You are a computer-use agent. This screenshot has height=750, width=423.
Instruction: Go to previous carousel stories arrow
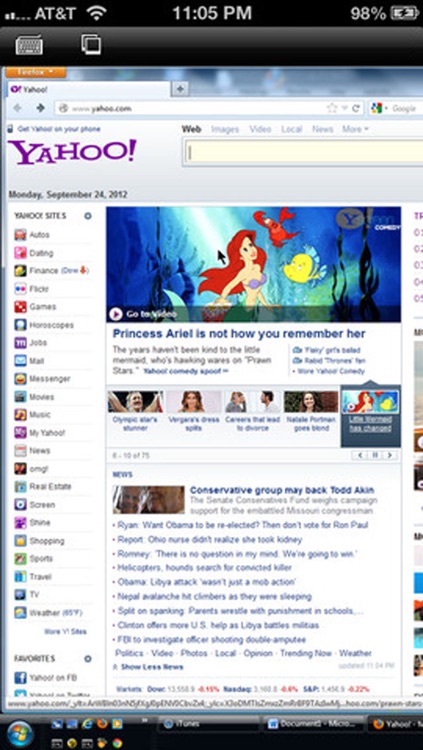(x=362, y=455)
